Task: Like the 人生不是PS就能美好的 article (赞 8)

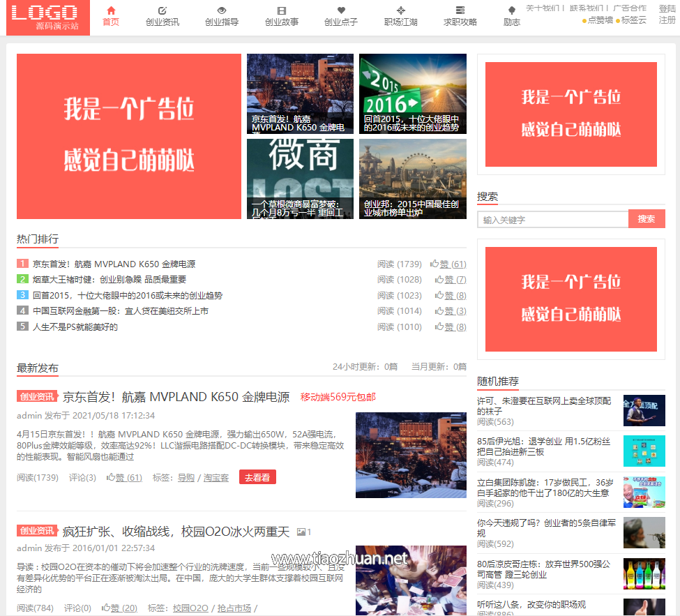Action: click(451, 326)
